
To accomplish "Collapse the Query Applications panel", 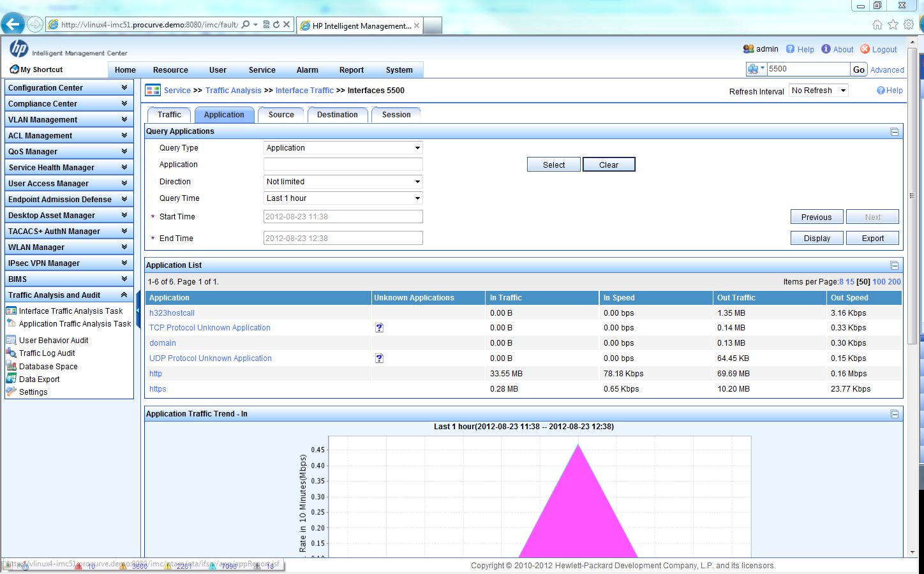I will [895, 132].
